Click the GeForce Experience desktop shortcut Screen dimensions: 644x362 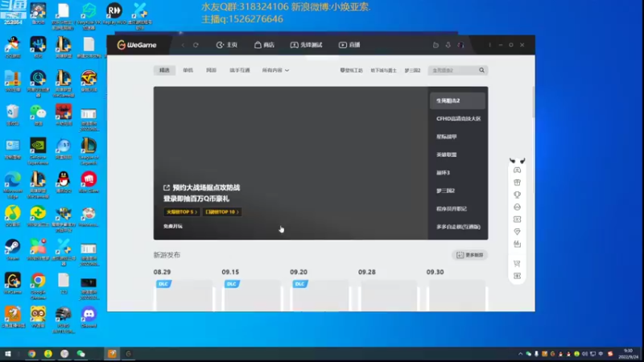(38, 151)
